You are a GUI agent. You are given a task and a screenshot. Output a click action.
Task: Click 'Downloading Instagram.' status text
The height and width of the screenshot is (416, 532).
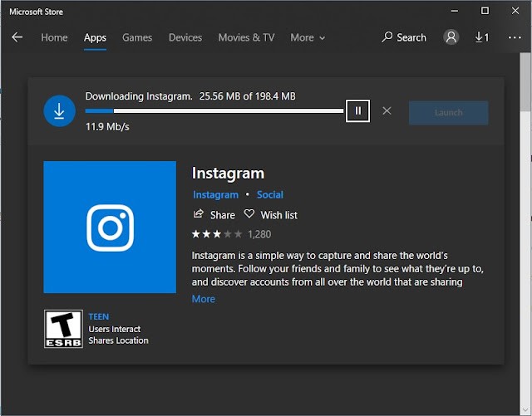coord(139,96)
